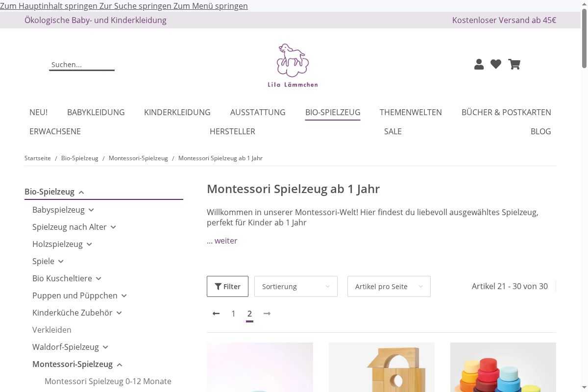Image resolution: width=588 pixels, height=392 pixels.
Task: Open the stacking bowls product thumbnail
Action: click(503, 367)
